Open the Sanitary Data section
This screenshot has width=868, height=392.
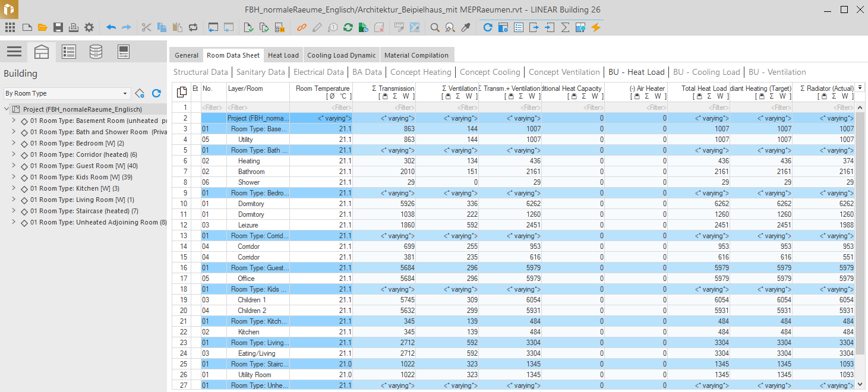click(261, 72)
